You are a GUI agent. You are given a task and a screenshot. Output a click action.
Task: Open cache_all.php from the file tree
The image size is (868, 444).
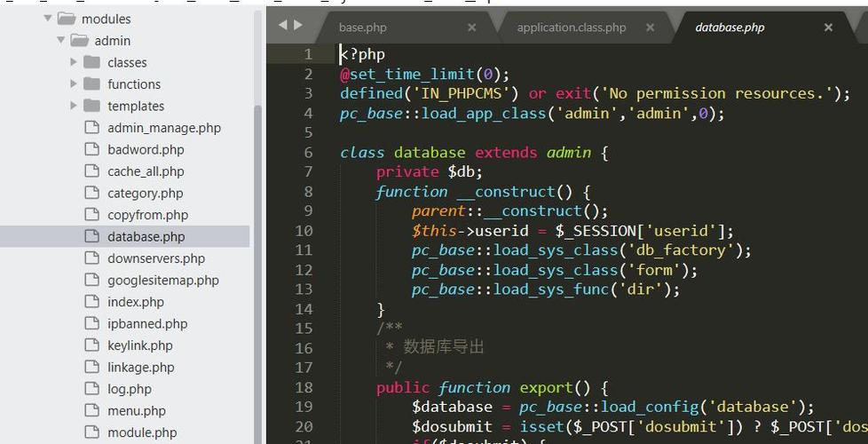pos(146,171)
